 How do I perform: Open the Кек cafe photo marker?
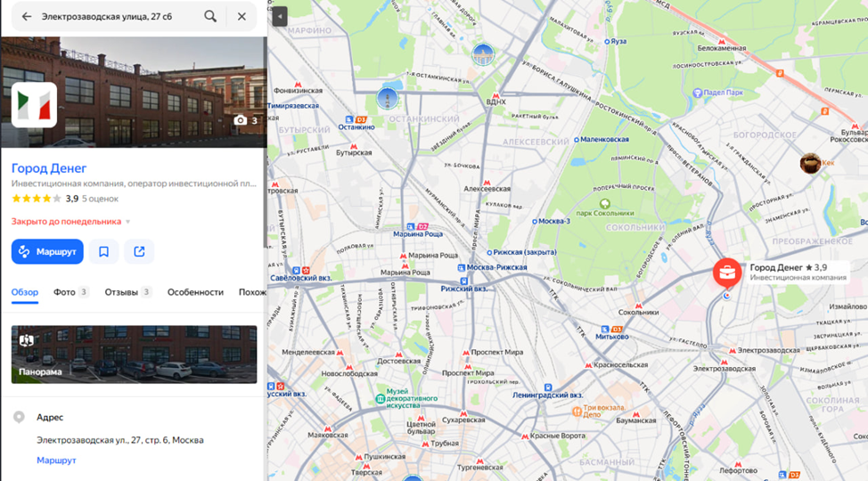(810, 163)
